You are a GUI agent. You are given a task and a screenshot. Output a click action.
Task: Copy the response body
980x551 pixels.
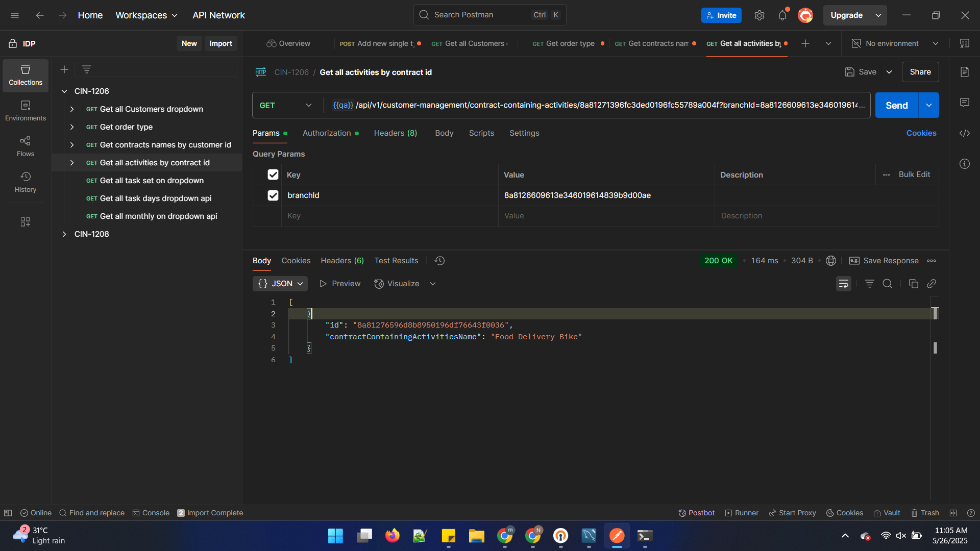(x=914, y=284)
